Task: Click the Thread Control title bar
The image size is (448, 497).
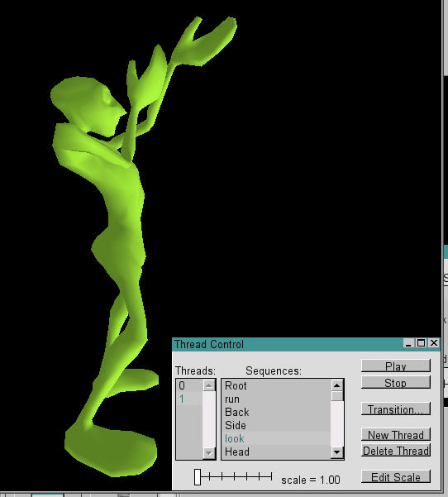Action: coord(287,344)
